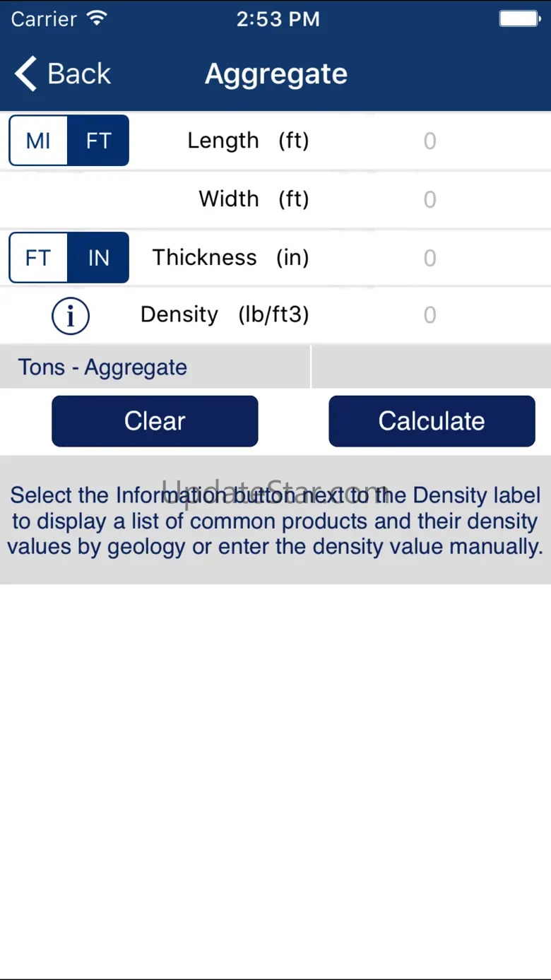This screenshot has width=551, height=980.
Task: Tap the density help text
Action: (275, 521)
